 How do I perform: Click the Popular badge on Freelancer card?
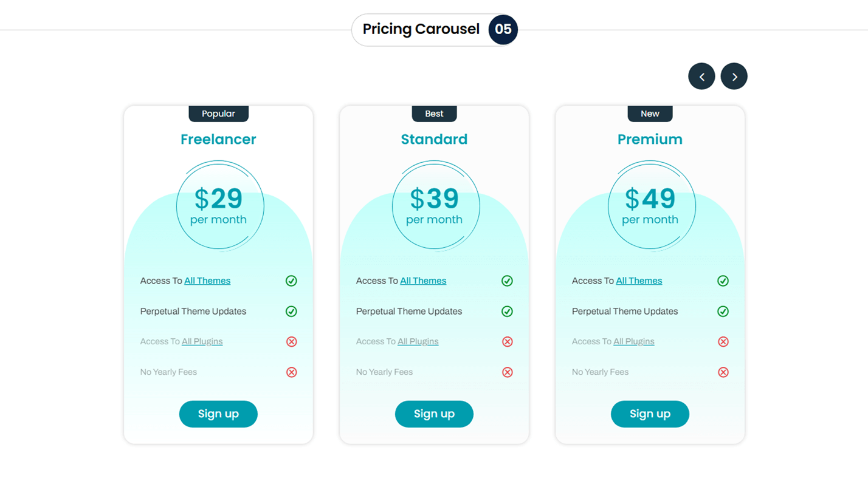pyautogui.click(x=218, y=114)
